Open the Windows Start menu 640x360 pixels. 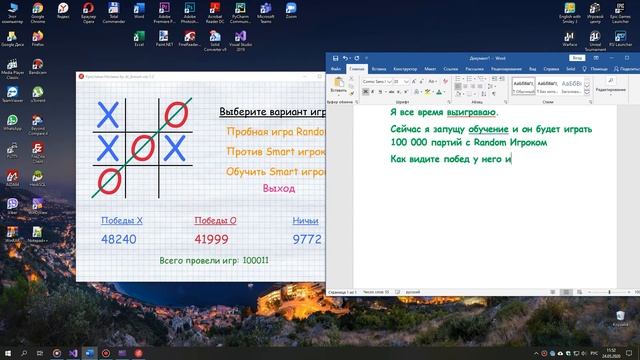8,353
